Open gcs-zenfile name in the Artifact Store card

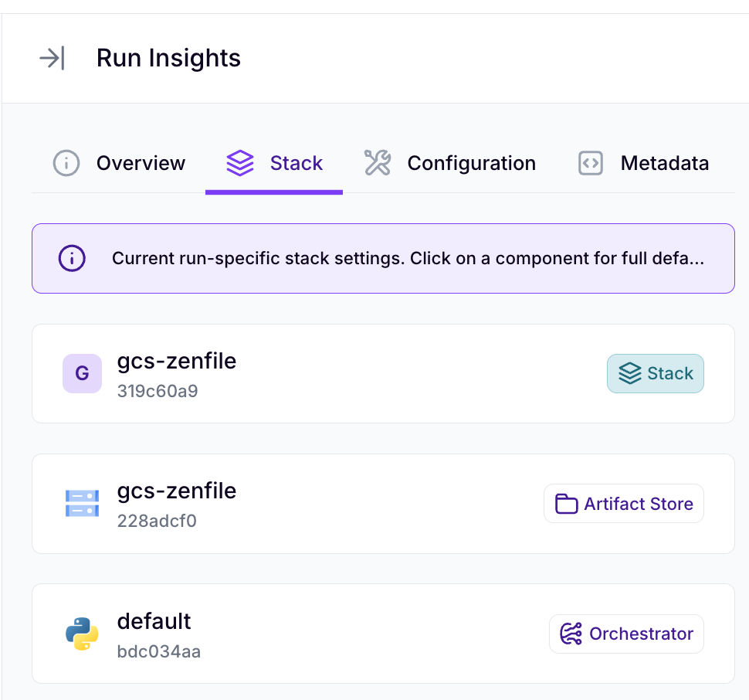[x=177, y=491]
